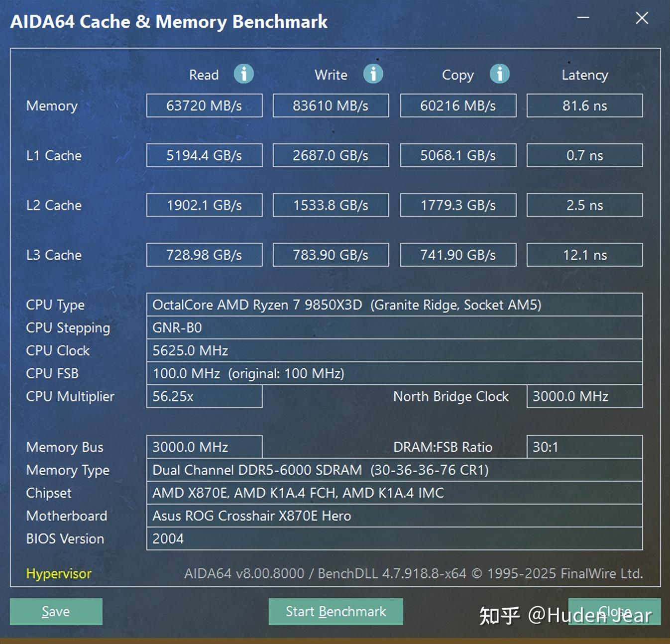Click Chipset field AMD X870E
Screen dimensions: 670x644
pos(395,493)
